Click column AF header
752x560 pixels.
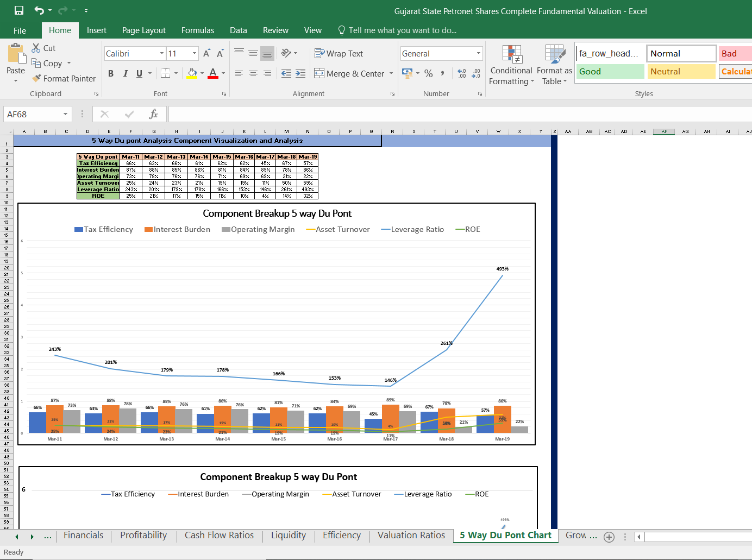pos(664,131)
